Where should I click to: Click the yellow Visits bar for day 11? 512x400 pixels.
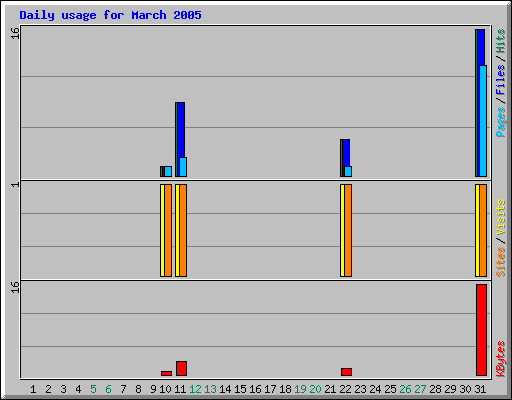pos(177,230)
